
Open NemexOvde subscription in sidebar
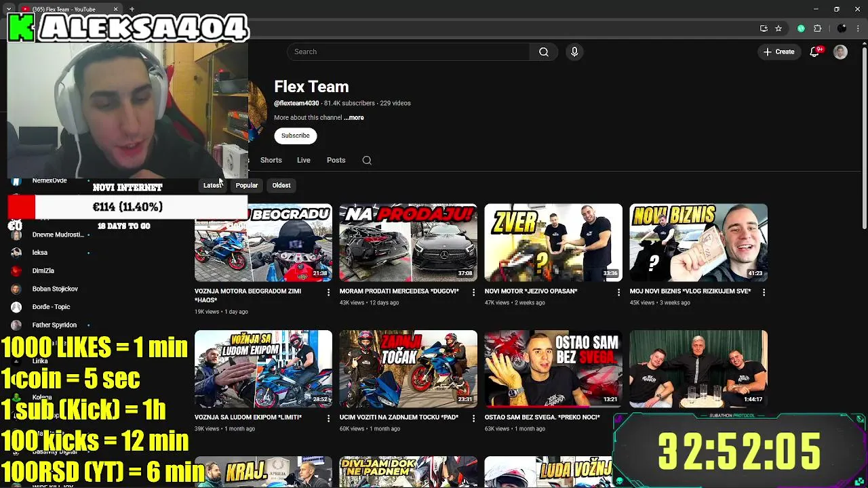50,181
